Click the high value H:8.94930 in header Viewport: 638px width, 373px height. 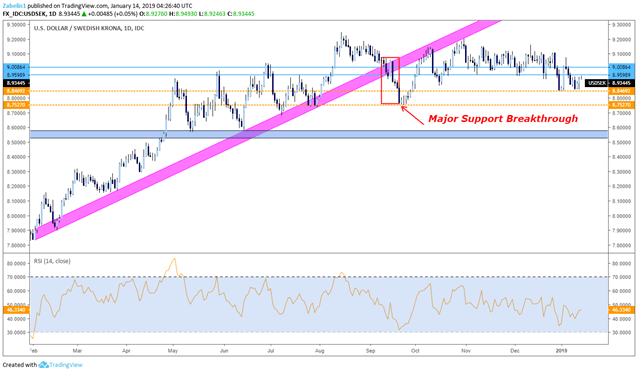click(x=183, y=14)
